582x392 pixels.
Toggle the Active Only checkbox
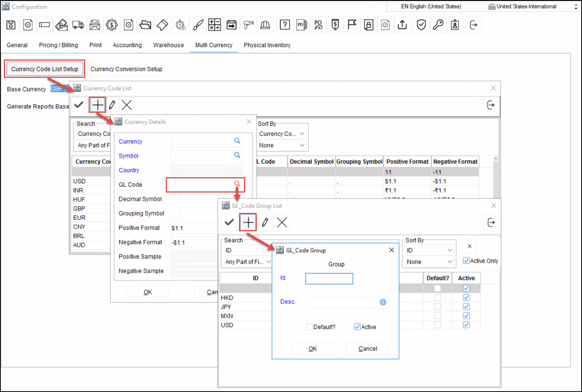(x=466, y=261)
